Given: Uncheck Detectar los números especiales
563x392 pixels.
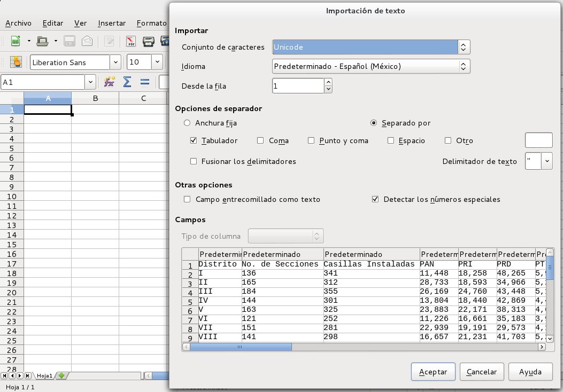Looking at the screenshot, I should (375, 199).
